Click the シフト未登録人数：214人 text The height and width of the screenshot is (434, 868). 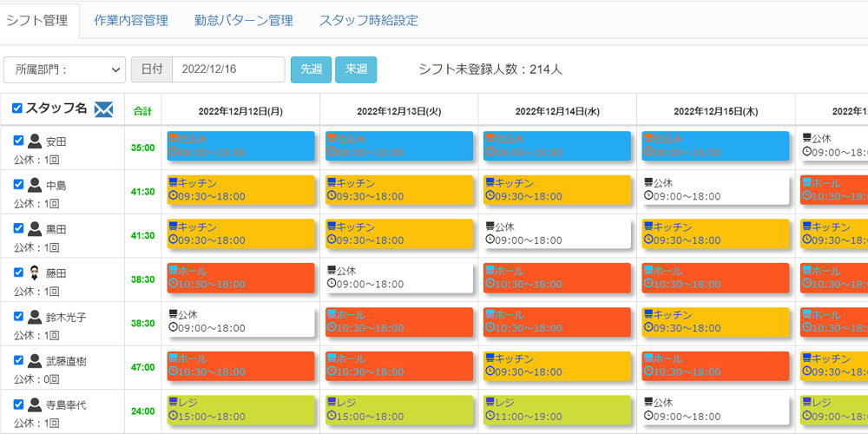pos(490,69)
